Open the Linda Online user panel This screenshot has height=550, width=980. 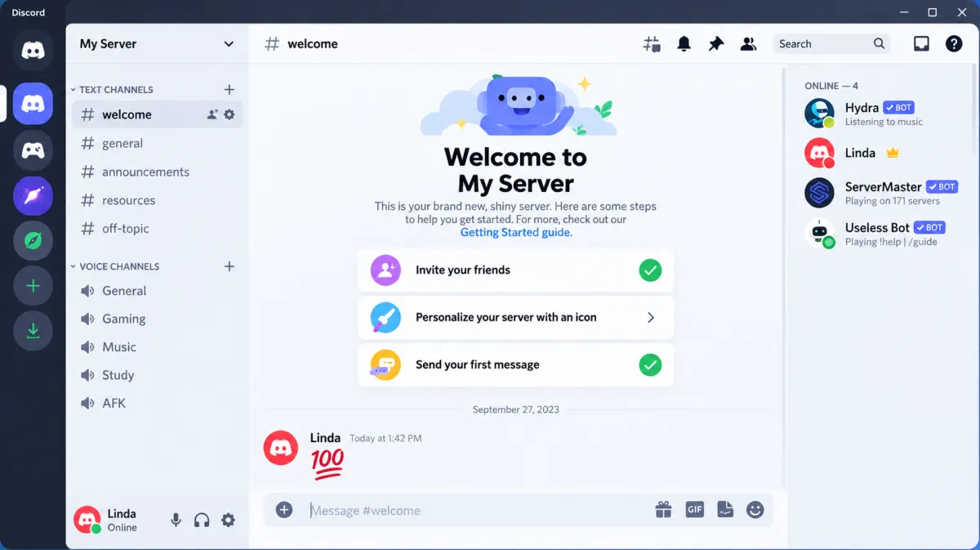pyautogui.click(x=117, y=520)
